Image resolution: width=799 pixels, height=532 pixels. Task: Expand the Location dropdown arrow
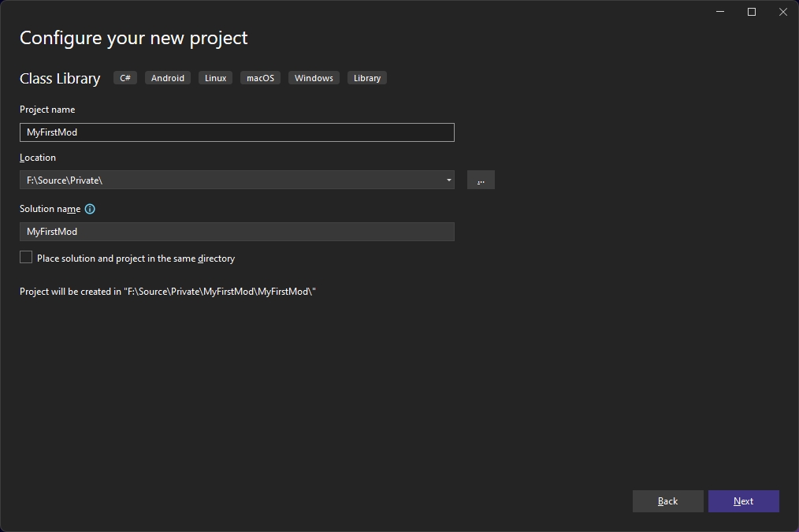(448, 180)
